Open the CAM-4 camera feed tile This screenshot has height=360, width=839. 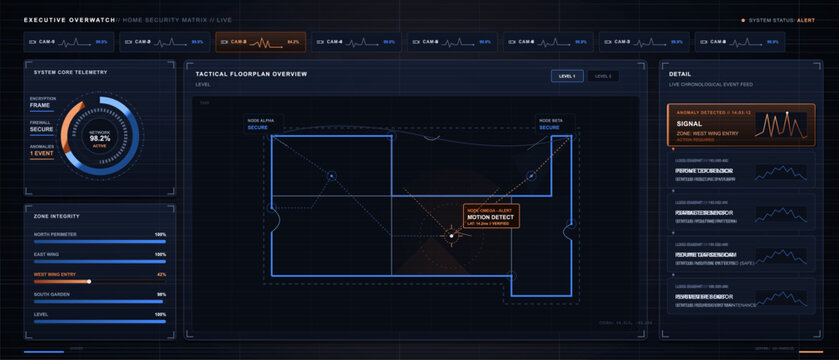[x=356, y=42]
